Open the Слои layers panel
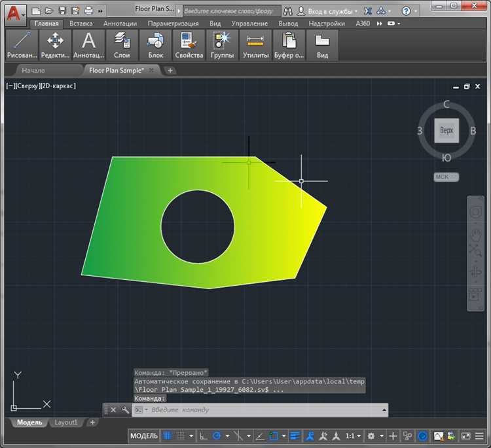Viewport: 491px width, 448px height. 122,45
